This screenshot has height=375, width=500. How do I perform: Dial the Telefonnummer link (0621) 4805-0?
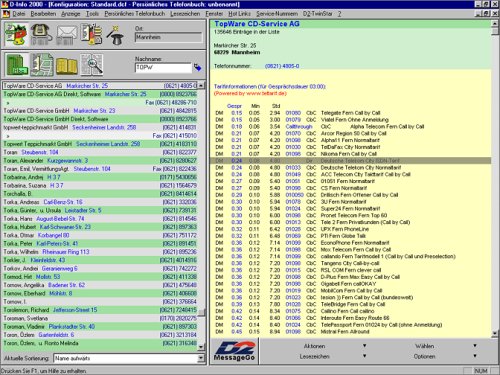tap(282, 66)
